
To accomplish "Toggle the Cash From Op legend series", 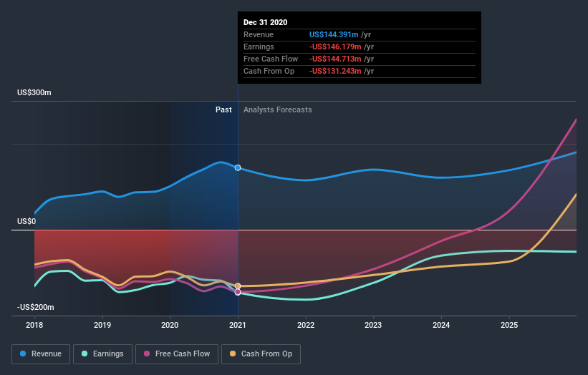I will [261, 354].
